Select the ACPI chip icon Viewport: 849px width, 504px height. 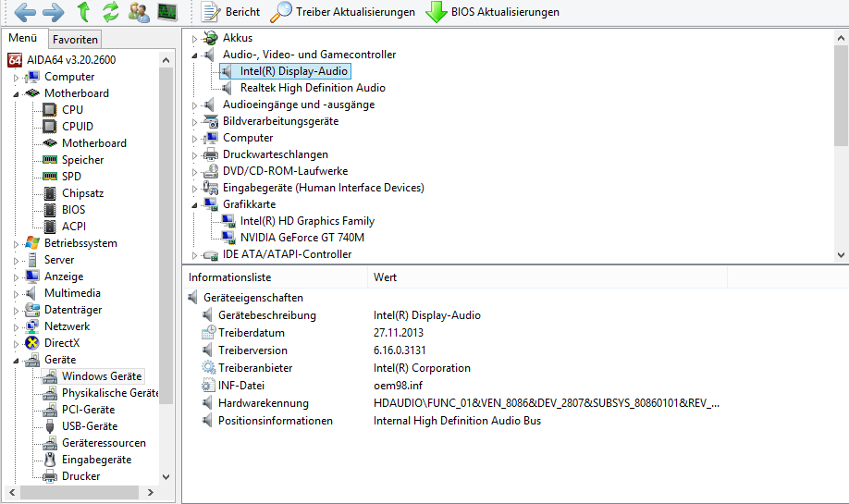pos(50,227)
